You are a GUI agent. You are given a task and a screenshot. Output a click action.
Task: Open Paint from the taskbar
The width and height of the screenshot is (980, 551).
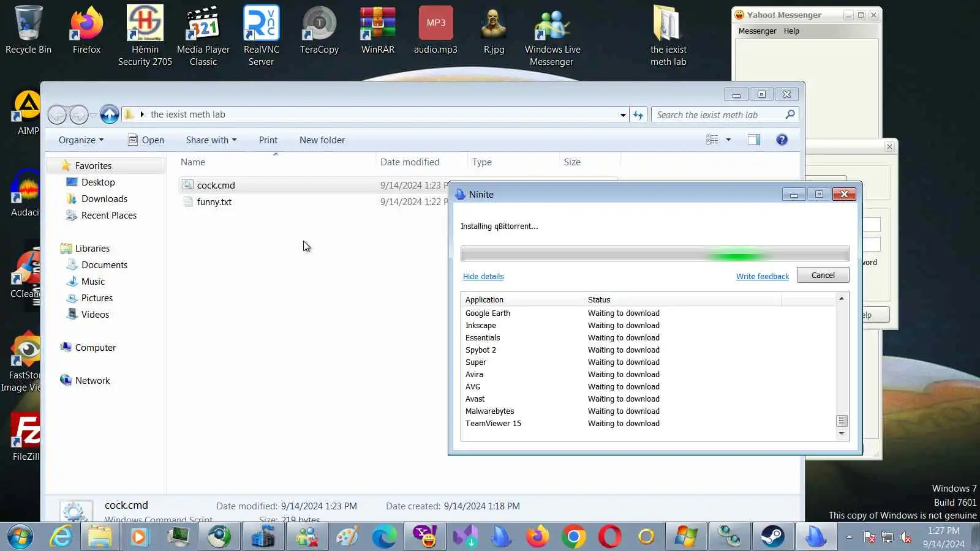coord(347,537)
